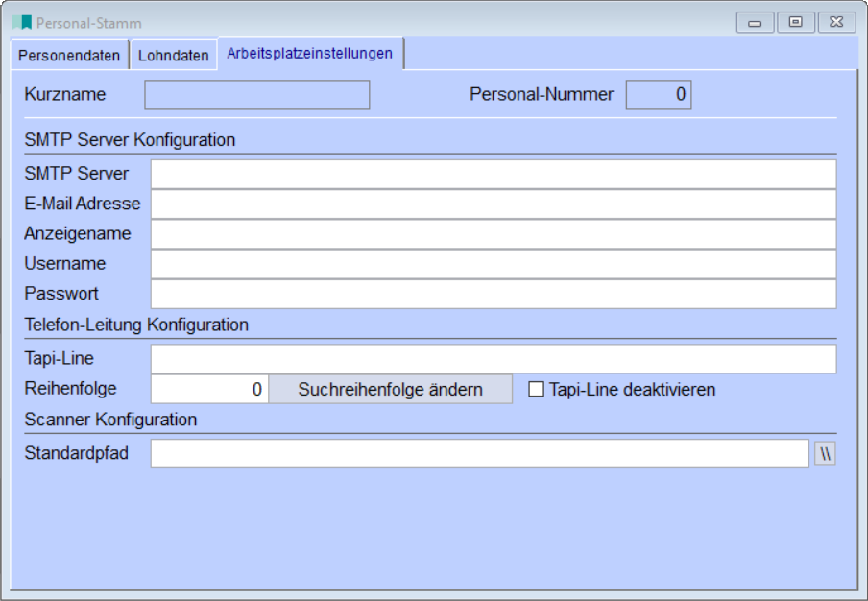Viewport: 868px width, 601px height.
Task: Open the Lohndaten tab
Action: pyautogui.click(x=173, y=56)
